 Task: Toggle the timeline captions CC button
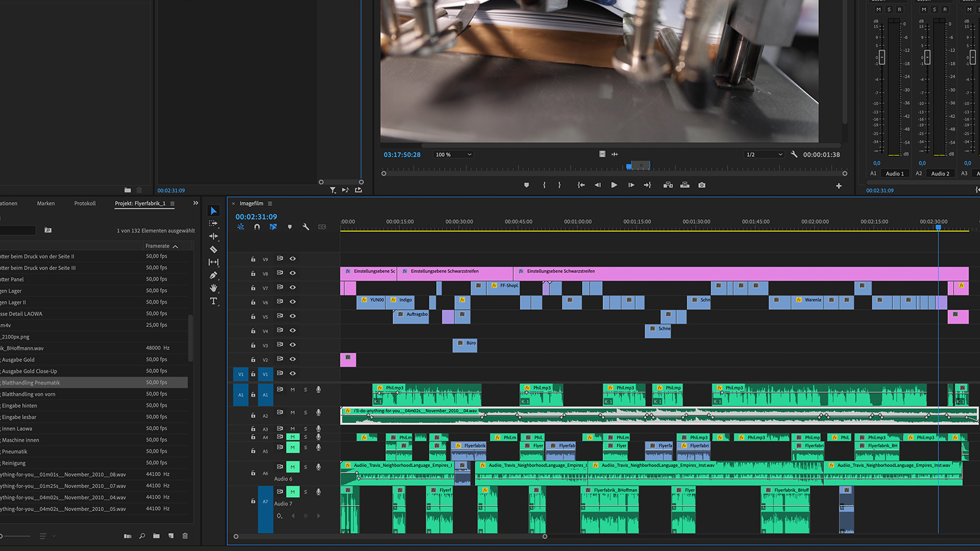pyautogui.click(x=322, y=227)
